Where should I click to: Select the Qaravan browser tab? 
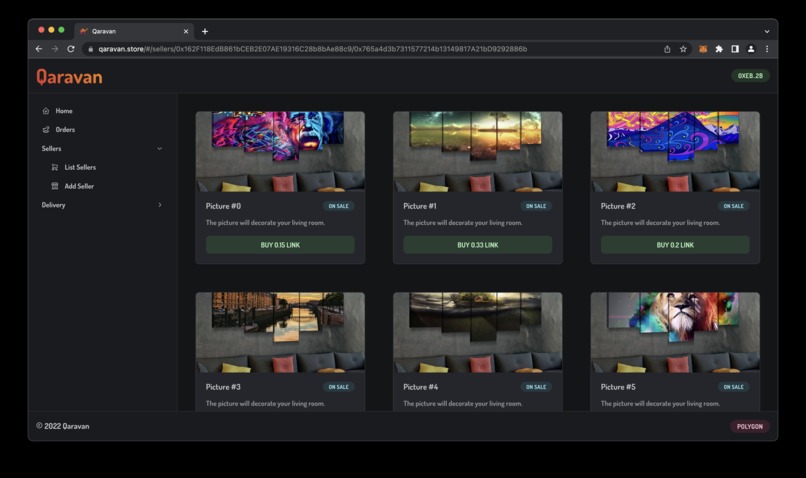(x=134, y=31)
